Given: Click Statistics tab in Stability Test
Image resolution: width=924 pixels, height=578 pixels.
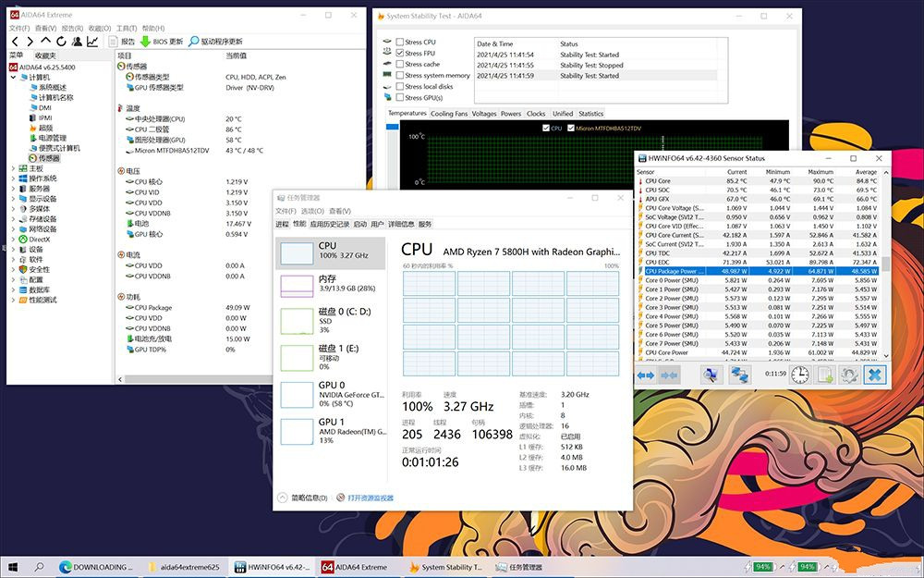Looking at the screenshot, I should [x=590, y=114].
